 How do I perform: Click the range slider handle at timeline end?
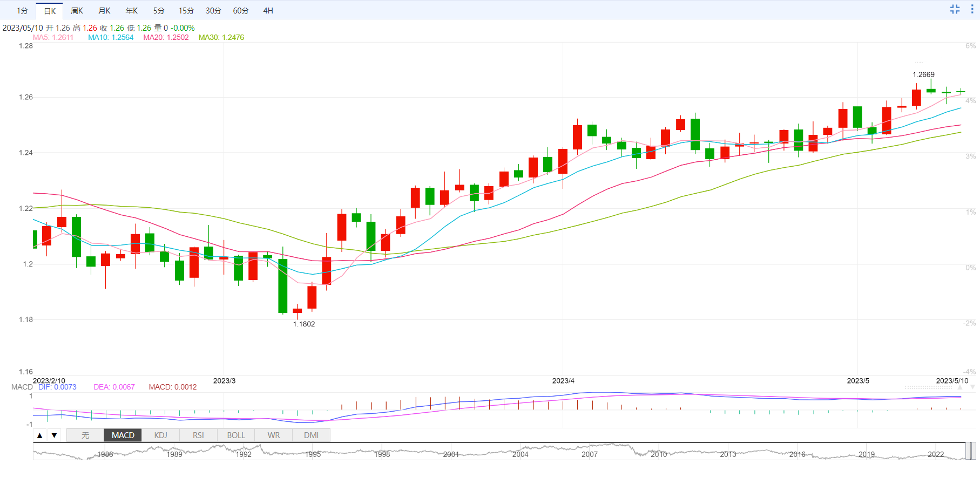970,451
